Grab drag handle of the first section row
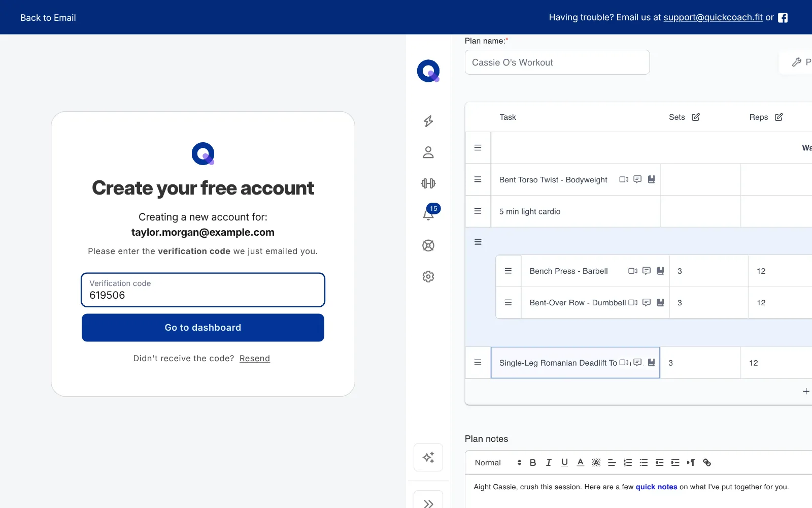 point(478,148)
